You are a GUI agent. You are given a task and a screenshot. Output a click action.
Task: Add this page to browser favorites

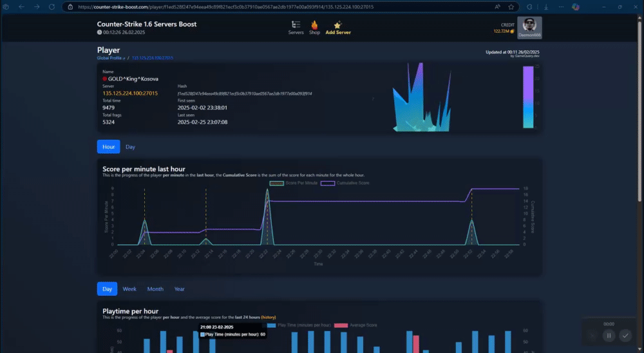click(x=511, y=7)
